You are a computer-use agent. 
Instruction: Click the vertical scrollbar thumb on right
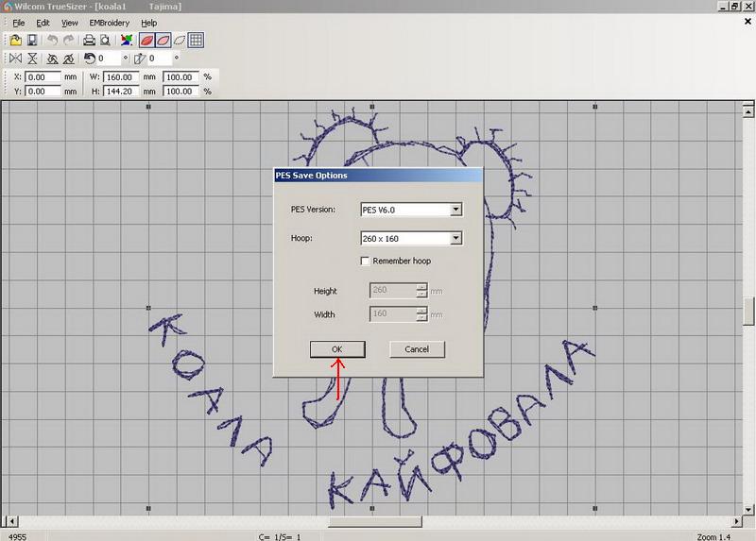tap(749, 311)
